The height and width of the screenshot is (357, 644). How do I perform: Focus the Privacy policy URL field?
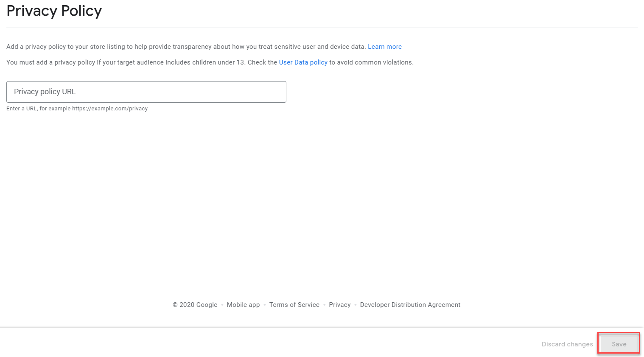pyautogui.click(x=146, y=92)
